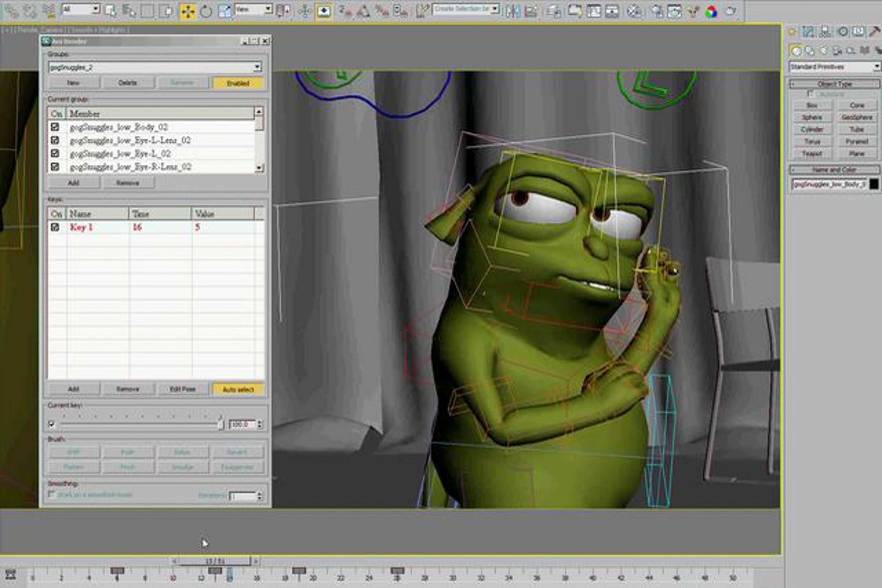Click the Unlink Selection tool icon

point(31,11)
